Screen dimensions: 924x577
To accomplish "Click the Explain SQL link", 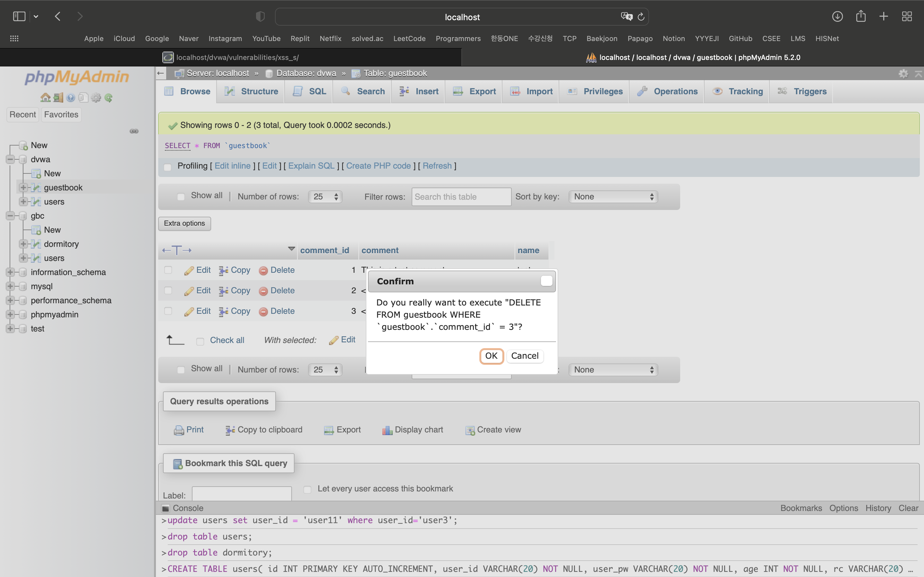I will coord(311,166).
